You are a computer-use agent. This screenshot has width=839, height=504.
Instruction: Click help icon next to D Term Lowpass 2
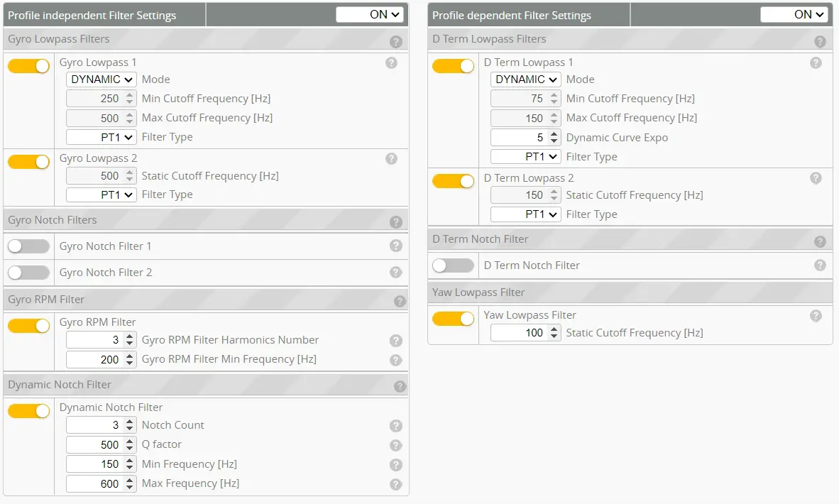pos(816,178)
